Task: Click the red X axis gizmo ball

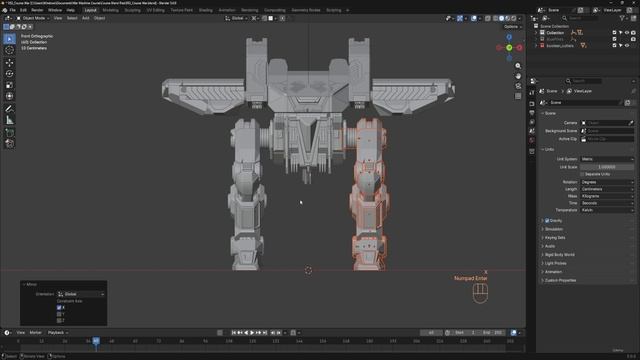Action: click(x=519, y=48)
